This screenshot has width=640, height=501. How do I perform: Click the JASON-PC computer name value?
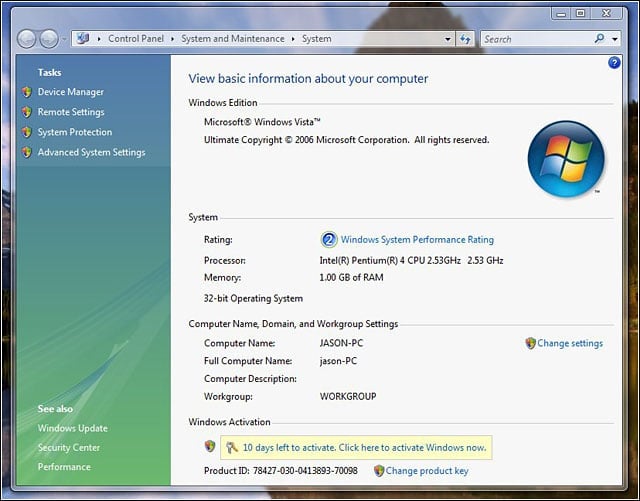click(x=341, y=343)
